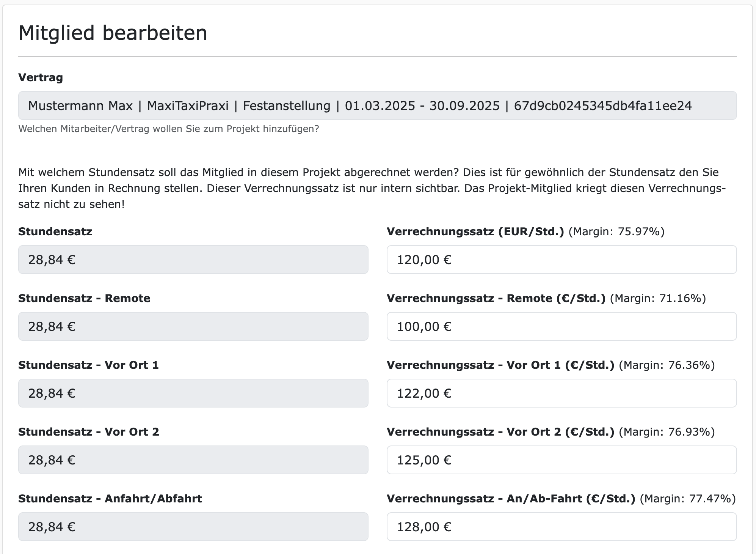Screen dimensions: 756x554
Task: Click the Verrechnungssatz - Vor Ort 1 field
Action: (561, 393)
